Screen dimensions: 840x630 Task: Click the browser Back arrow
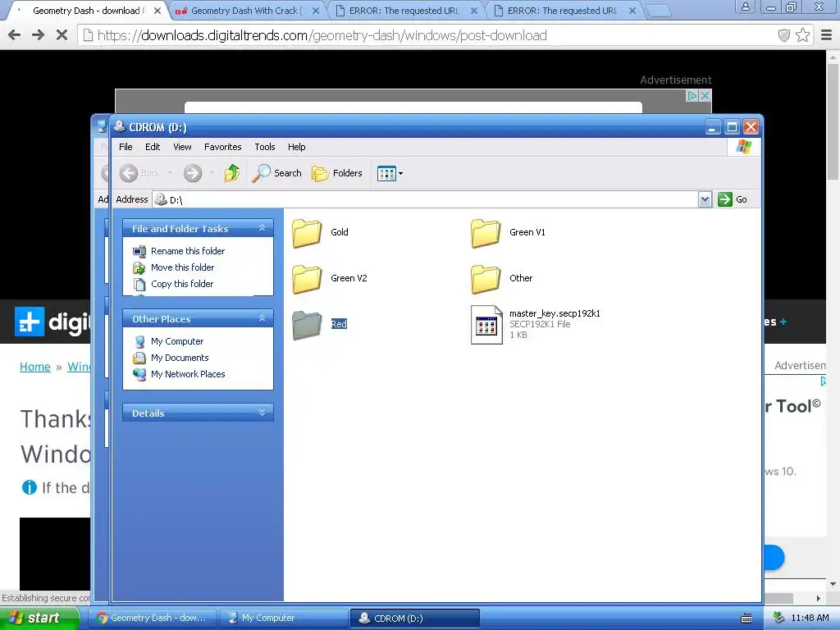pyautogui.click(x=15, y=35)
